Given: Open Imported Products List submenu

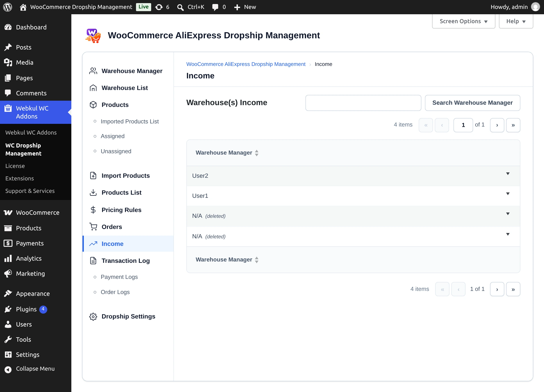Looking at the screenshot, I should [130, 121].
